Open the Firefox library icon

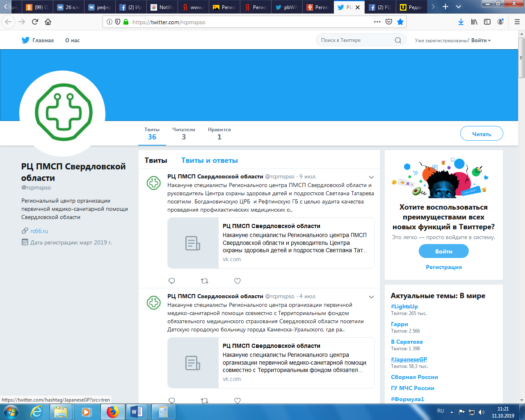[474, 22]
